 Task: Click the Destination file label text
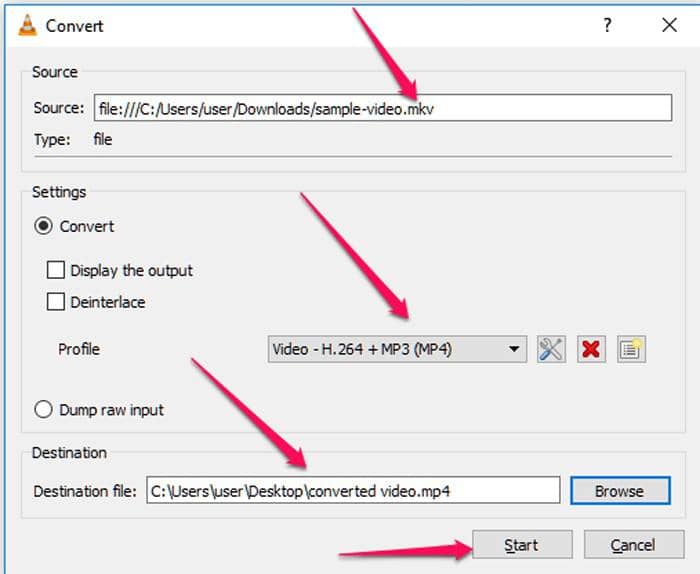click(x=85, y=491)
